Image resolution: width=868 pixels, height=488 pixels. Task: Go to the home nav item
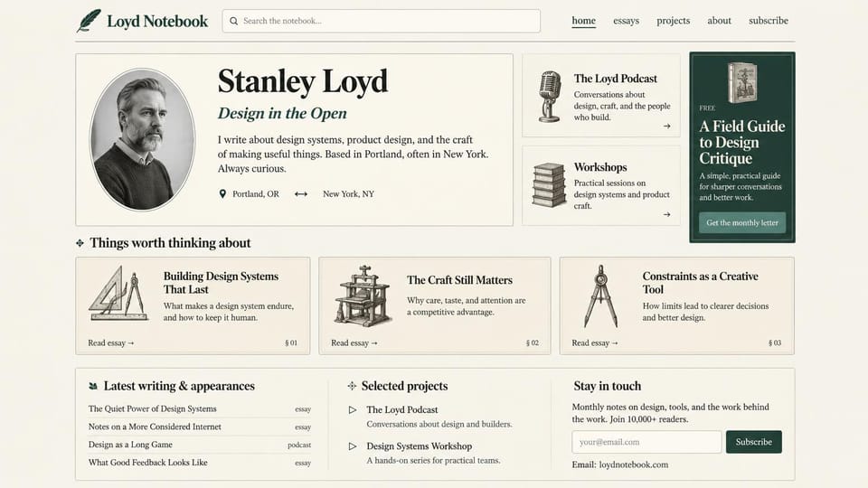click(583, 21)
